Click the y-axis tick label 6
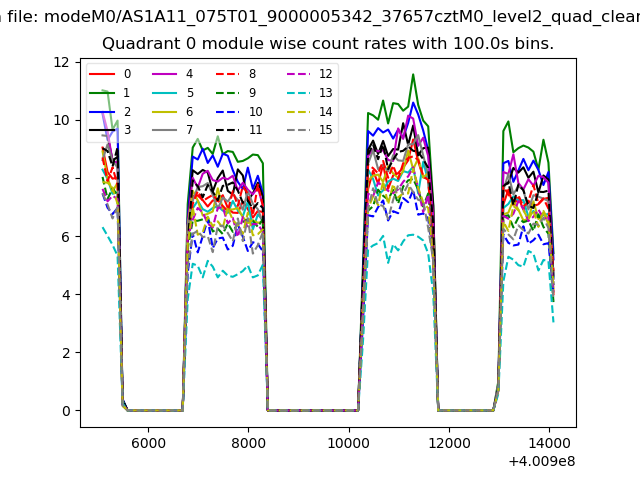The width and height of the screenshot is (640, 480). tap(66, 237)
